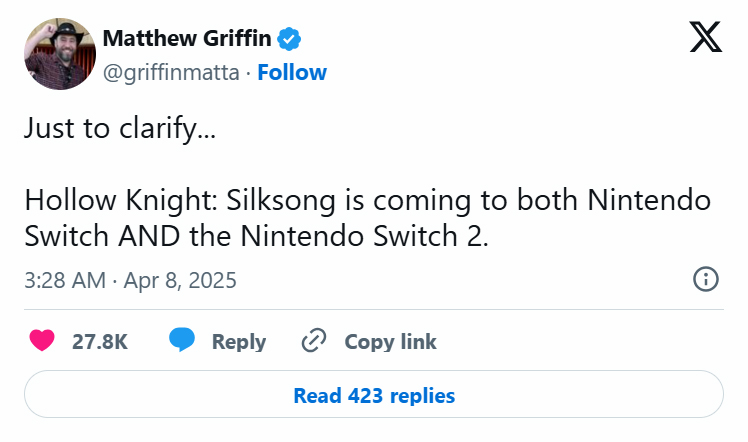Open Read 423 replies
Image resolution: width=748 pixels, height=442 pixels.
pyautogui.click(x=374, y=395)
